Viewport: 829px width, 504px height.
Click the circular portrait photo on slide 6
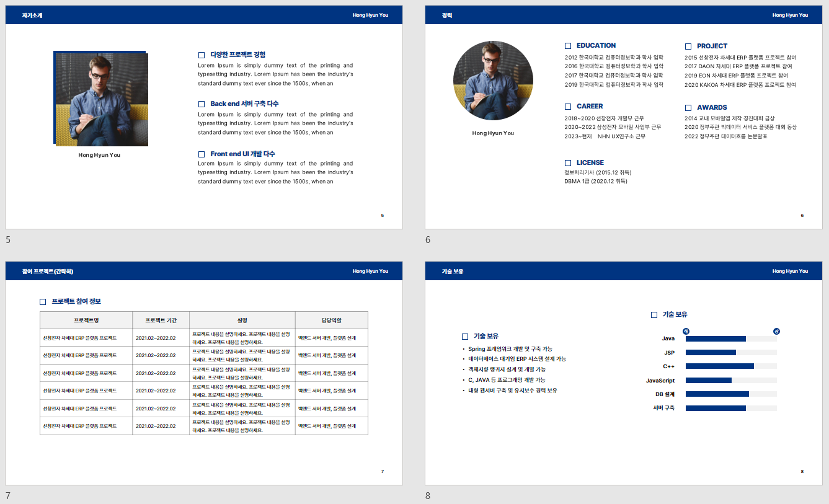click(x=493, y=81)
